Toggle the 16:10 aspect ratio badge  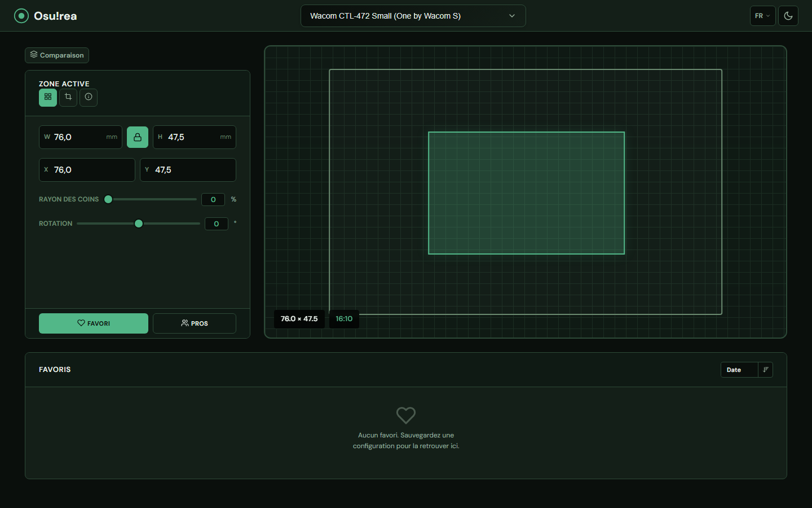point(344,319)
